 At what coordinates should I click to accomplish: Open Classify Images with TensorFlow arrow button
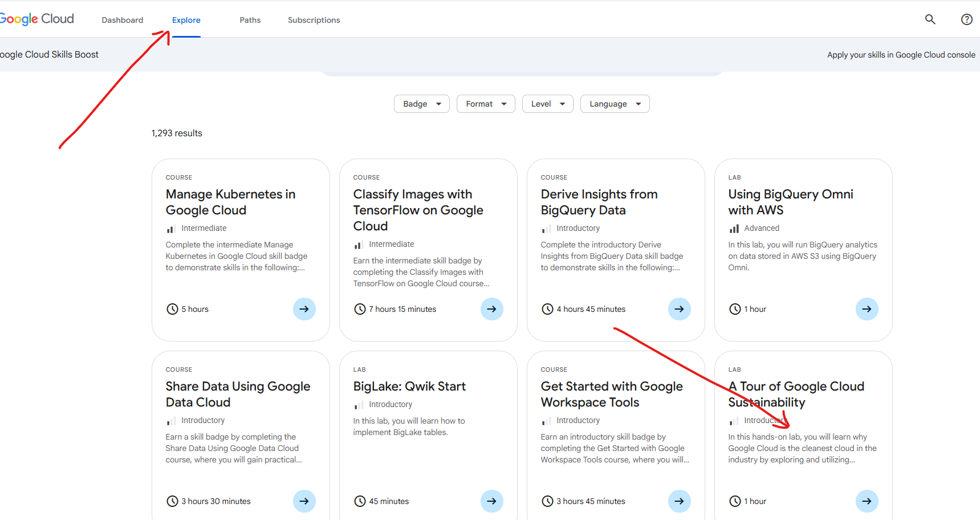(x=492, y=309)
